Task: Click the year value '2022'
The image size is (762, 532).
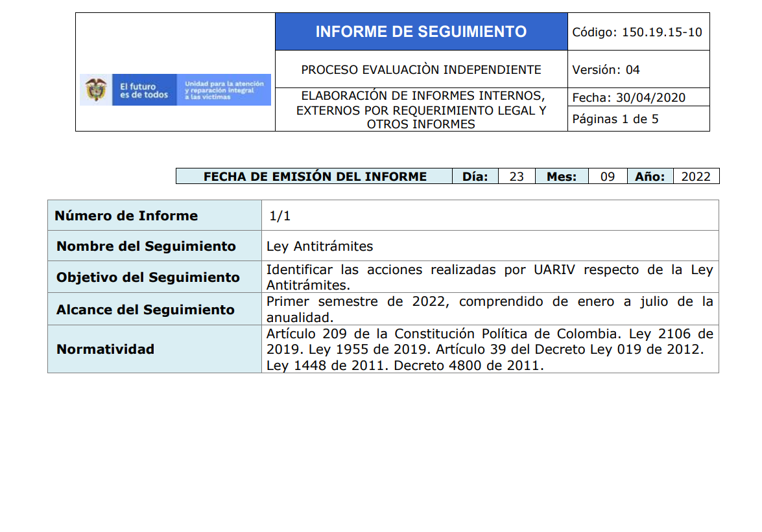Action: 696,177
